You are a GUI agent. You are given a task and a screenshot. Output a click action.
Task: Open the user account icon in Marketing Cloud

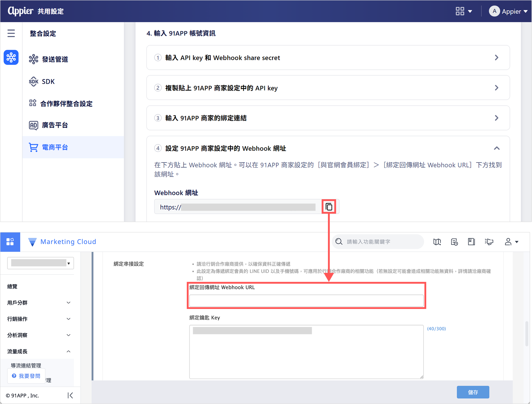click(508, 242)
